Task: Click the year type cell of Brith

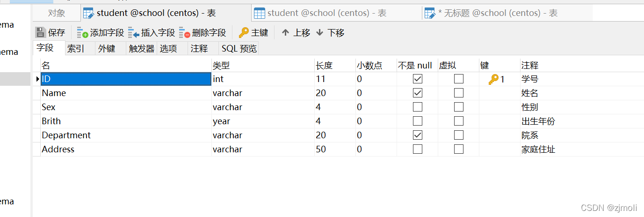Action: coord(263,121)
